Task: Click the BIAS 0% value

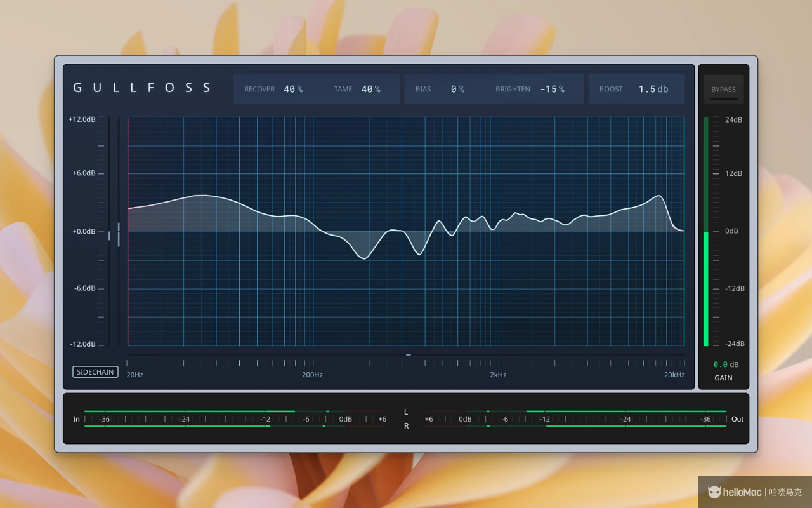Action: [457, 90]
